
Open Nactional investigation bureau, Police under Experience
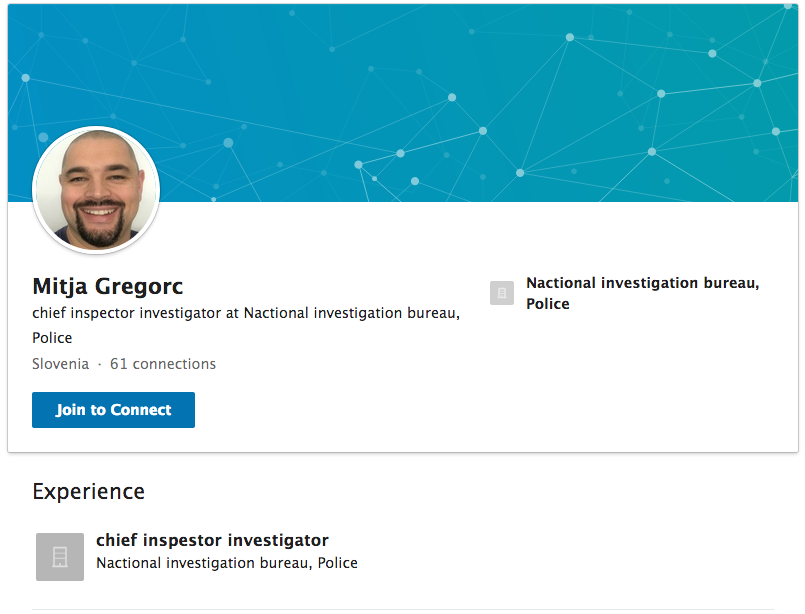[x=227, y=563]
